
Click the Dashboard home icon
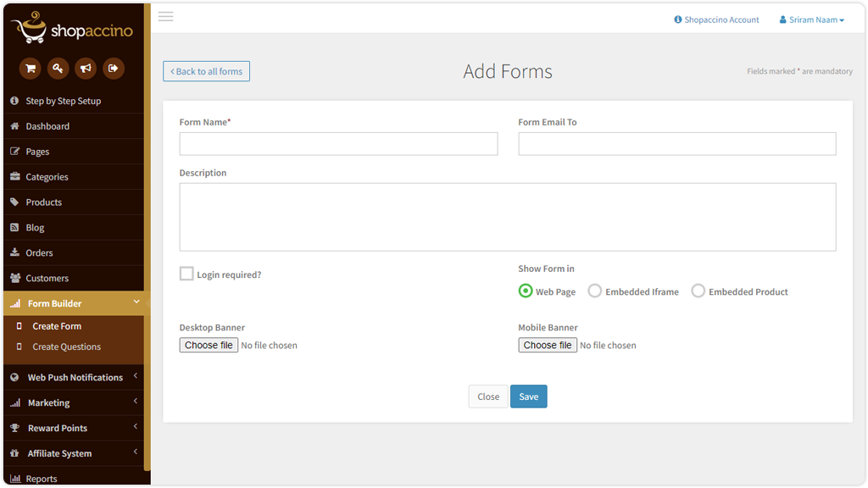pos(14,125)
